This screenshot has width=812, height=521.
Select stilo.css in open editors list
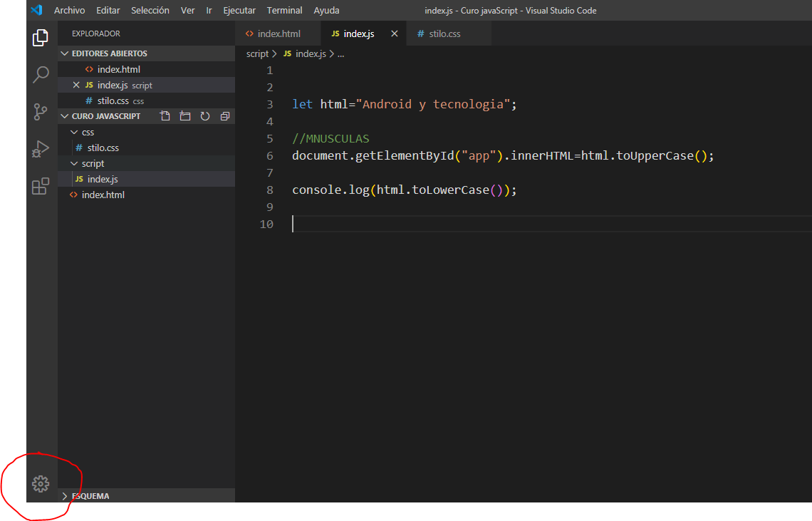tap(147, 100)
